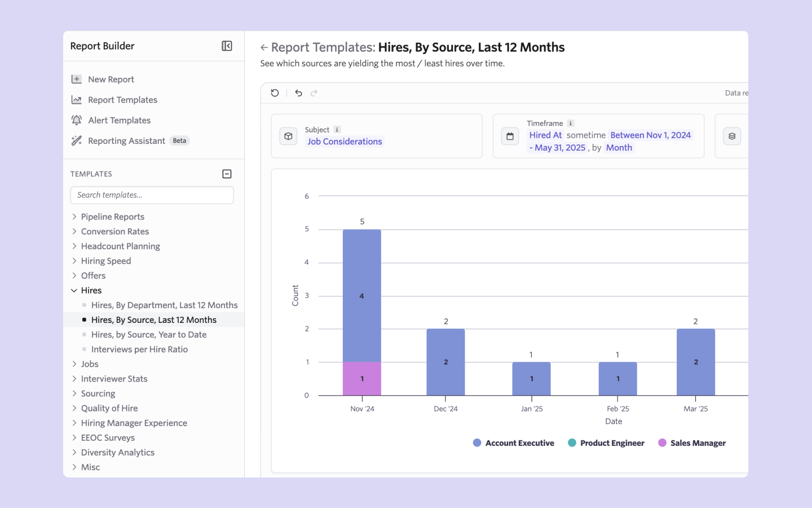
Task: Undo the last report change
Action: (298, 93)
